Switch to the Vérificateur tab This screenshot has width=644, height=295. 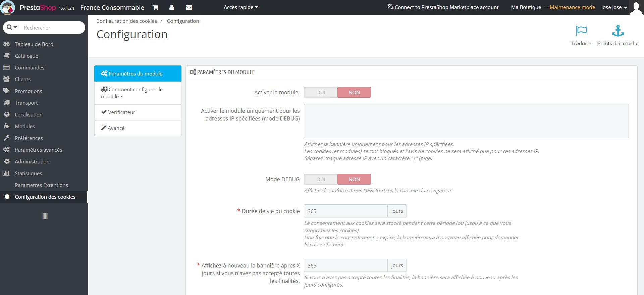pos(138,112)
